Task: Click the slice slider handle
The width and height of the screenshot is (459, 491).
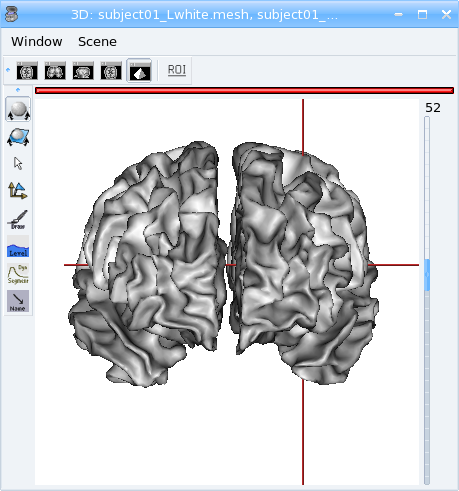Action: click(x=427, y=275)
